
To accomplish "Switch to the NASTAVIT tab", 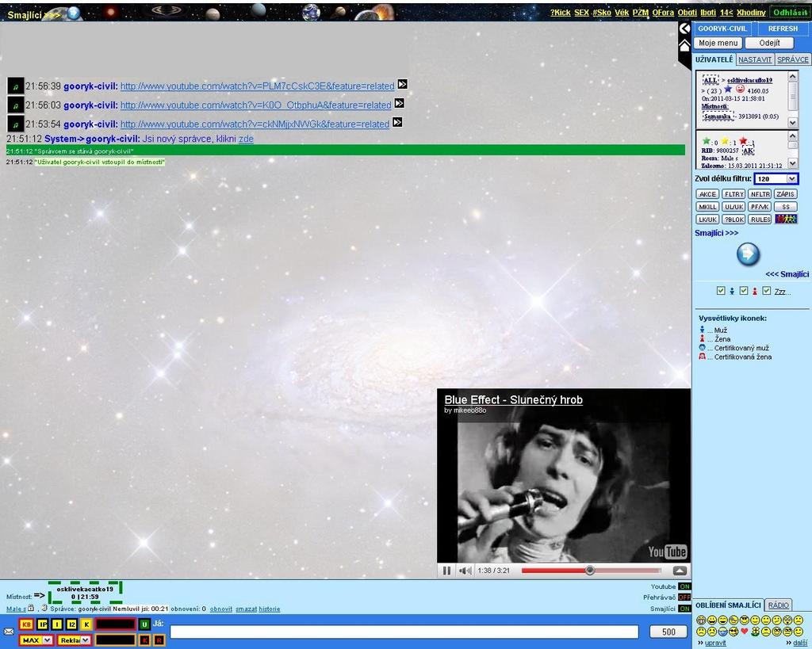I will click(x=755, y=59).
